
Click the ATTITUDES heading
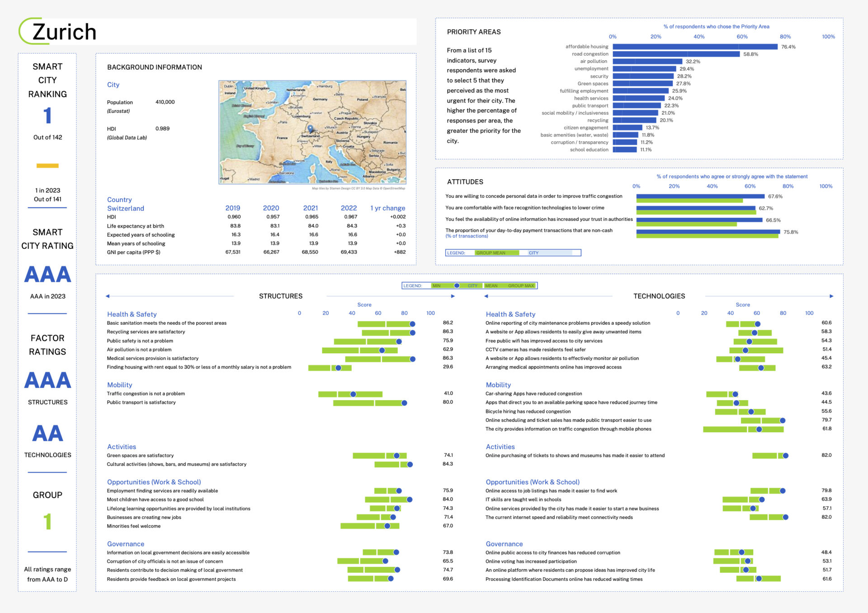click(465, 182)
